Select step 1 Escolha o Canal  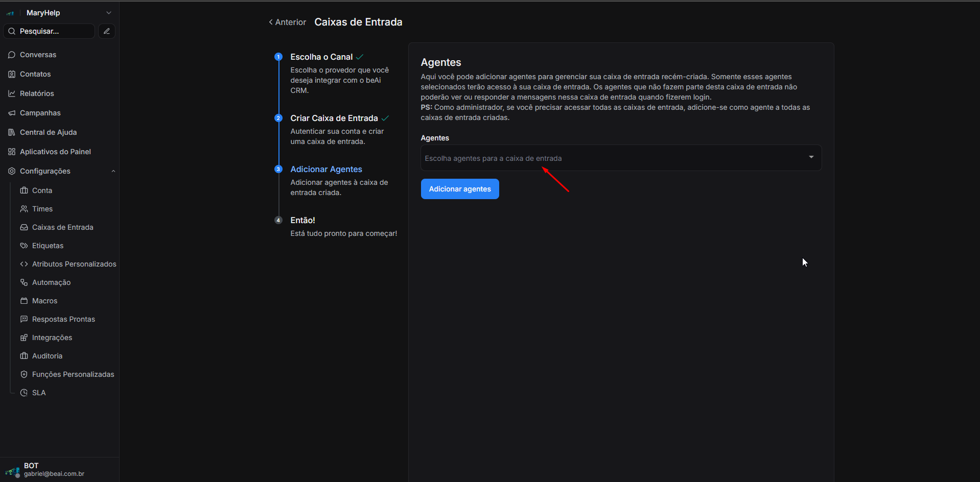coord(321,57)
